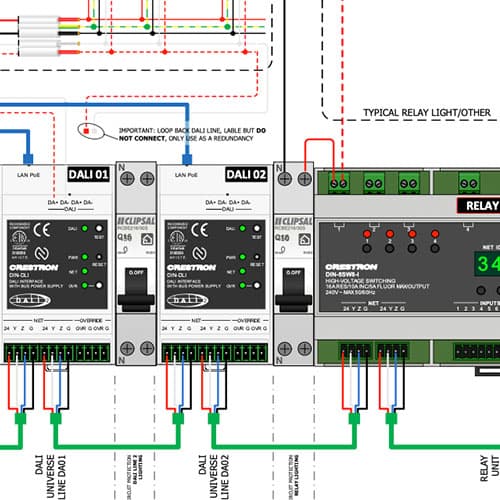Click the green 34 NET ID display
Screen dimensions: 500x500
[487, 263]
